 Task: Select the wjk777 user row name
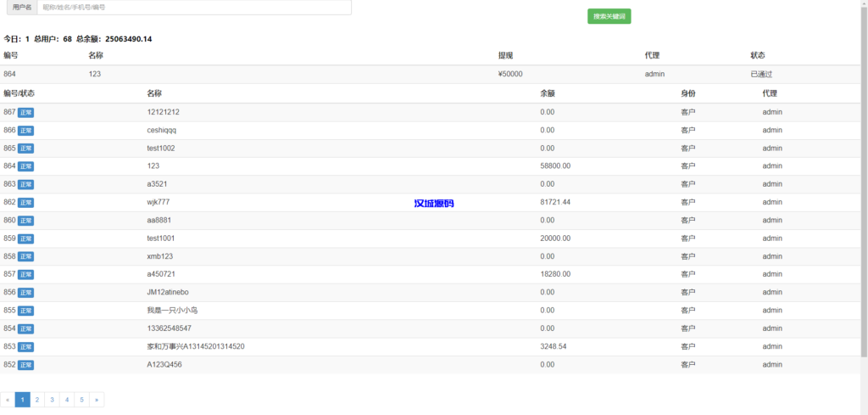[x=159, y=202]
